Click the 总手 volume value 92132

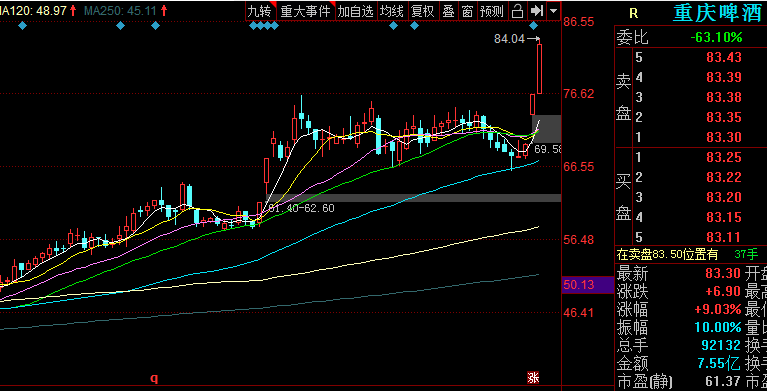point(721,345)
